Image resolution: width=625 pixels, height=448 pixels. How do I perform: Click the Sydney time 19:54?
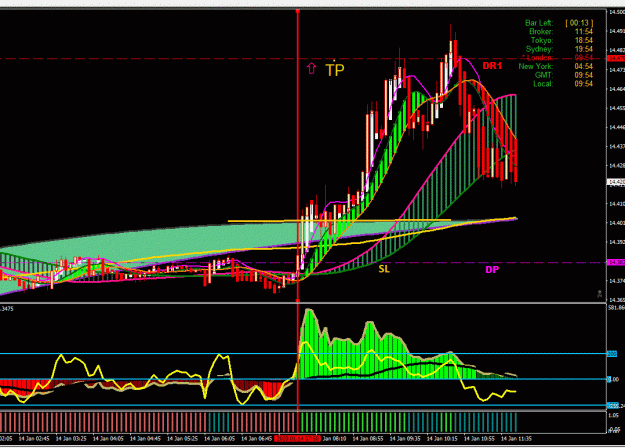tap(584, 49)
